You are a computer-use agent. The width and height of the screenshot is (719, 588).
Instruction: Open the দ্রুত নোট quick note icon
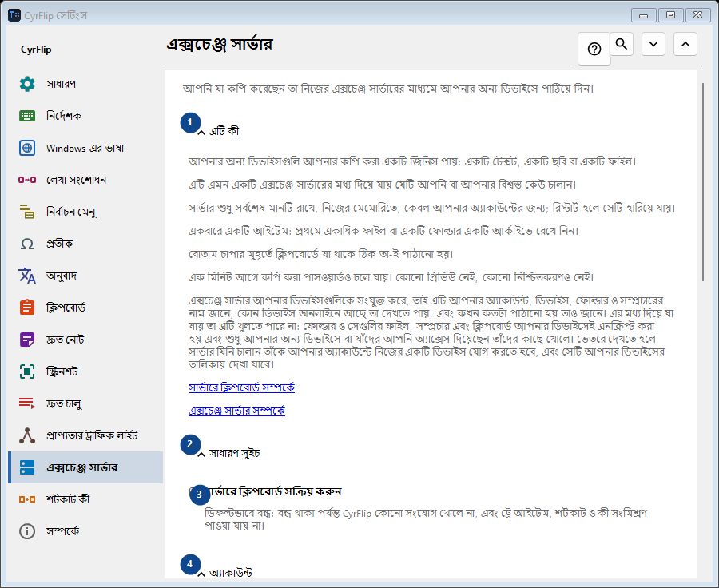27,340
